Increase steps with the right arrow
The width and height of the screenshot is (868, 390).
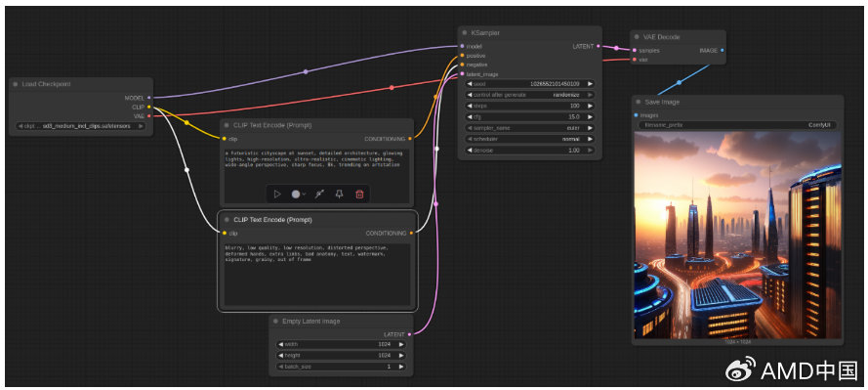[x=590, y=106]
